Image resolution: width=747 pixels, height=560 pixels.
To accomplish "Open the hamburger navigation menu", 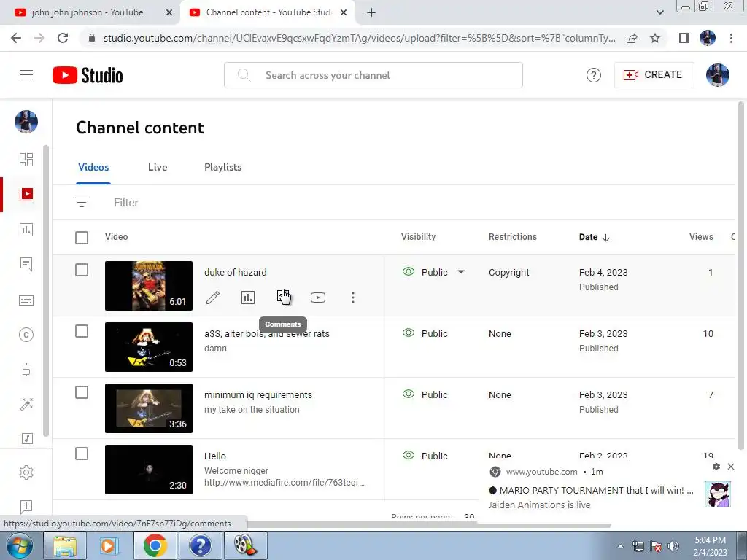I will [26, 75].
